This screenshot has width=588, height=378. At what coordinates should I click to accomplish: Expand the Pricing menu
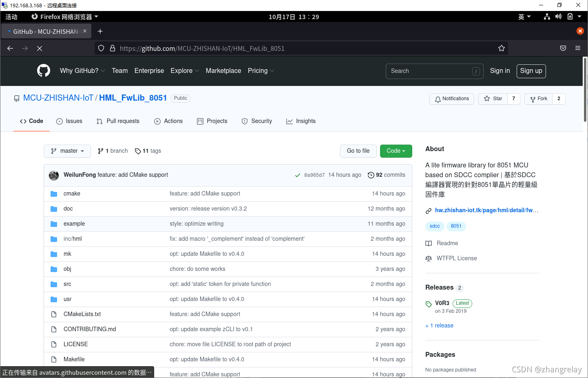click(261, 70)
